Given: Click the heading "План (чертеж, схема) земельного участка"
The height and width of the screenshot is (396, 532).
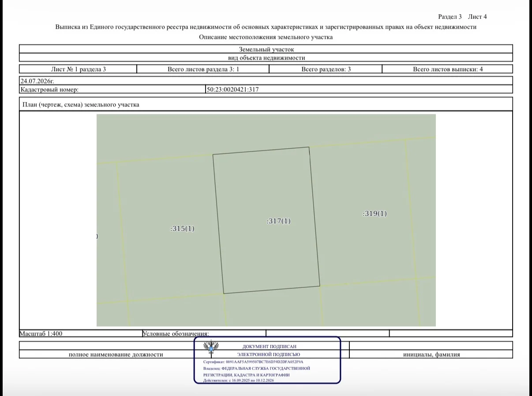Looking at the screenshot, I should tap(81, 105).
